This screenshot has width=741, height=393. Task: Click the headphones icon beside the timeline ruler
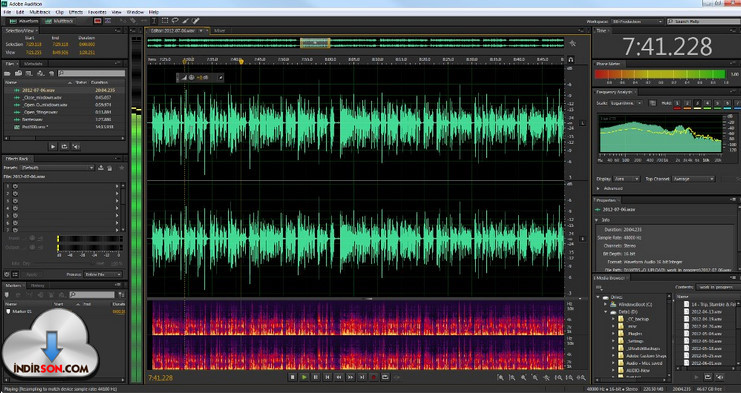click(571, 60)
